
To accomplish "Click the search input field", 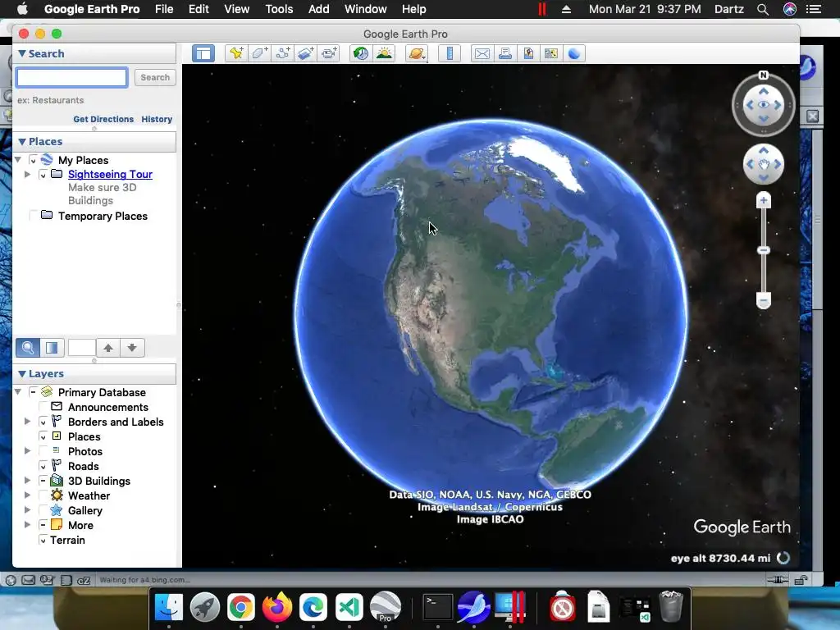I will [x=72, y=78].
